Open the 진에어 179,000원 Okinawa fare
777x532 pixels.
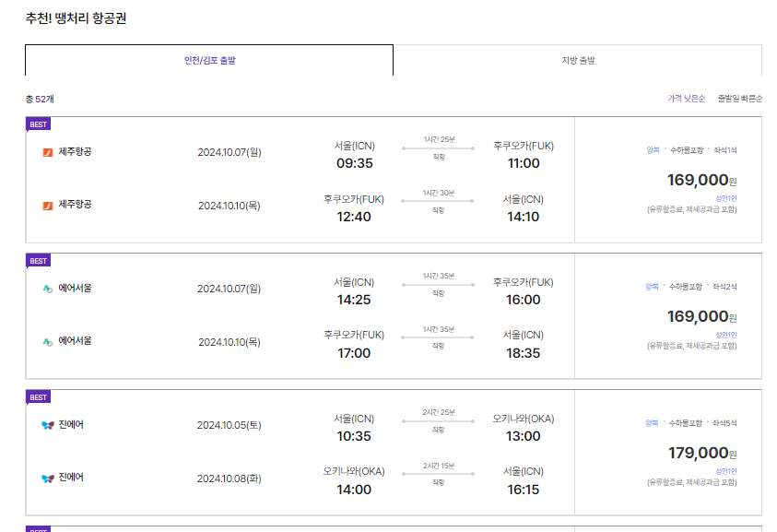tap(698, 453)
